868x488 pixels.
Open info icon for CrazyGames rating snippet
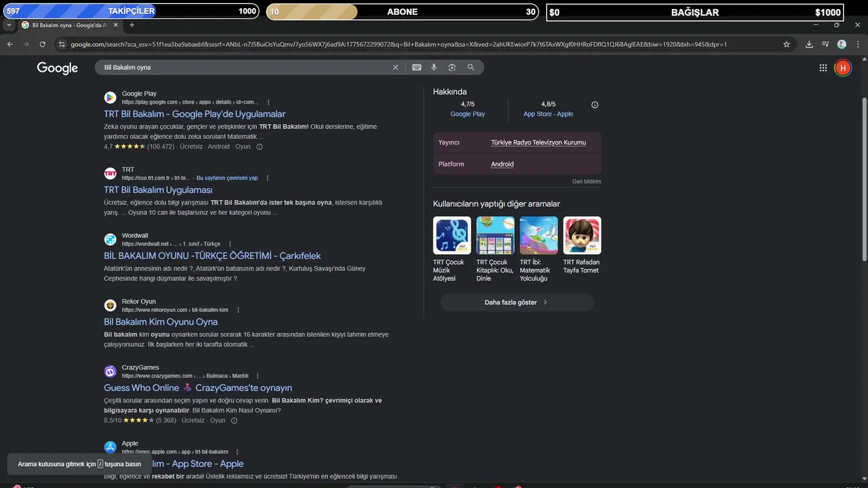pos(234,421)
